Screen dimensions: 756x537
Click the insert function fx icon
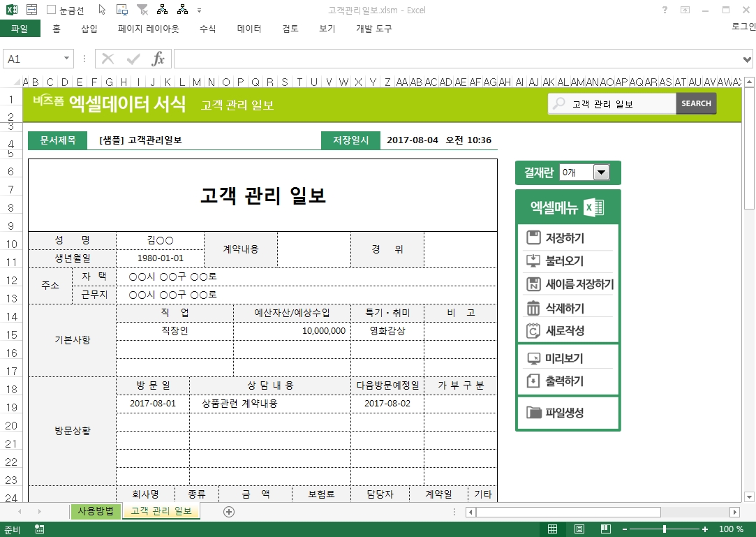pyautogui.click(x=158, y=59)
